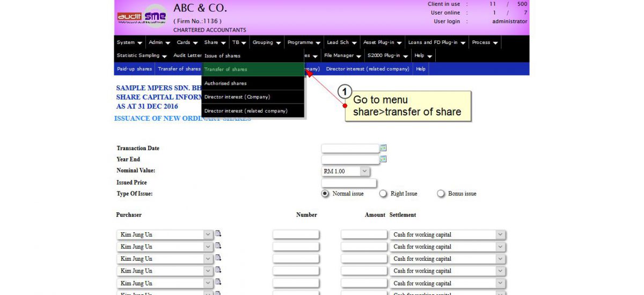The image size is (644, 295).
Task: Click the document icon beside first purchaser row
Action: (218, 234)
